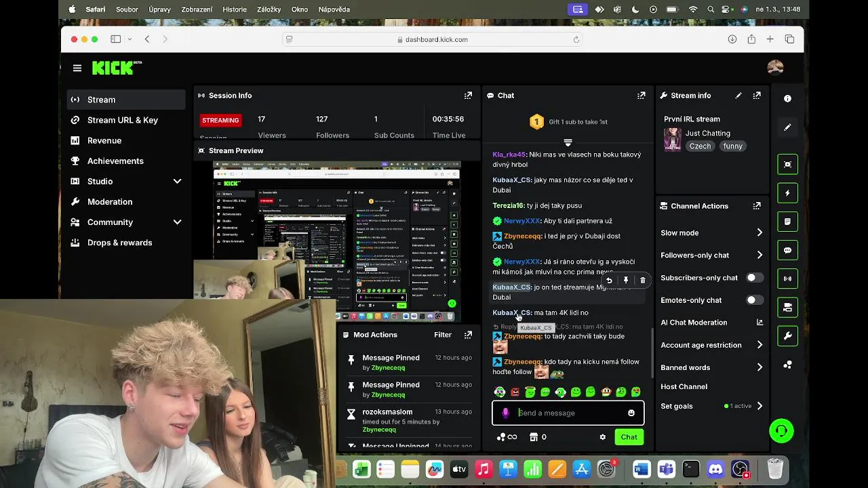The height and width of the screenshot is (488, 868).
Task: Open the hamburger navigation menu beside KICK logo
Action: point(77,68)
